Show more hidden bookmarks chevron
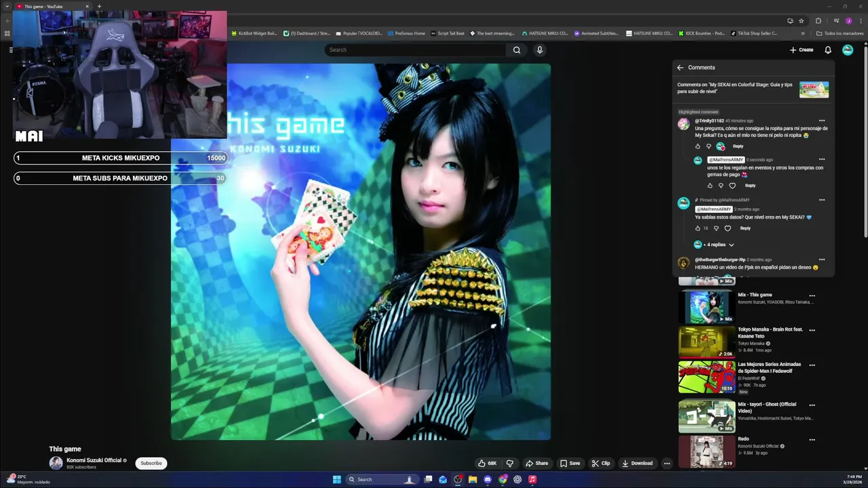The width and height of the screenshot is (868, 488). [x=803, y=33]
